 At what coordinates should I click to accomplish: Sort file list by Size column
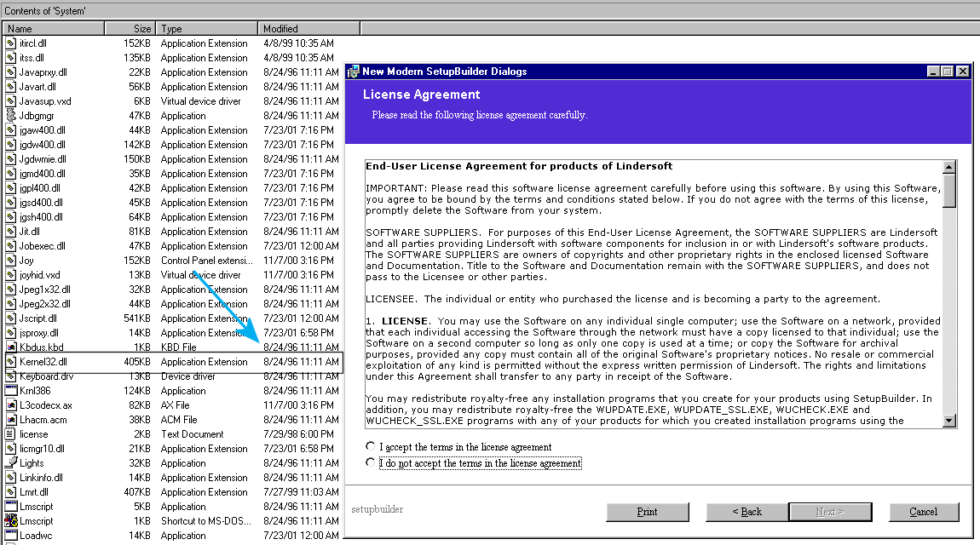click(x=130, y=28)
